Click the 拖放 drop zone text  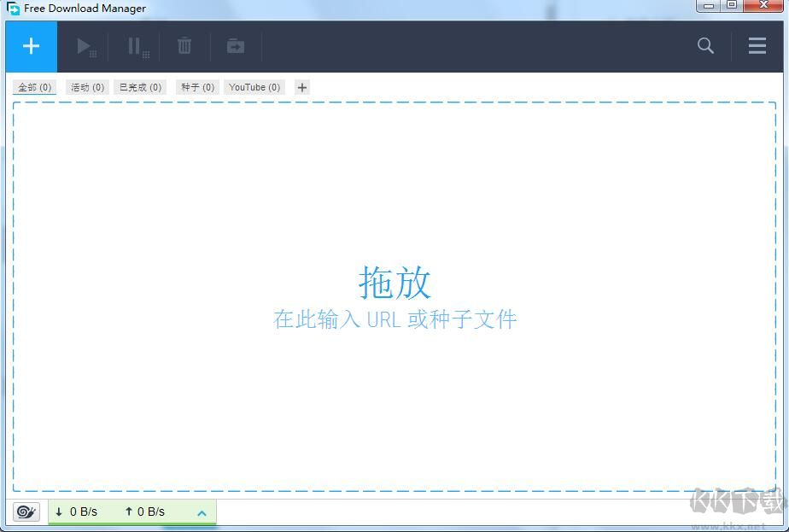click(394, 283)
